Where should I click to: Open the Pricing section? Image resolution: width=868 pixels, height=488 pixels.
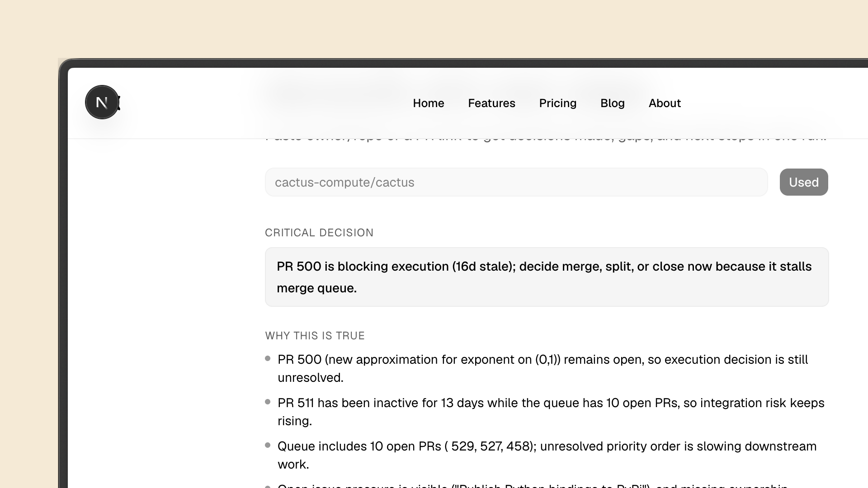557,103
